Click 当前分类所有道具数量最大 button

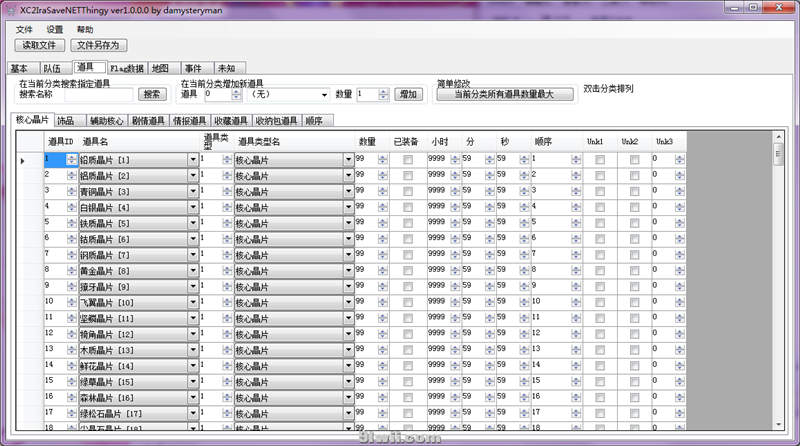click(x=504, y=94)
